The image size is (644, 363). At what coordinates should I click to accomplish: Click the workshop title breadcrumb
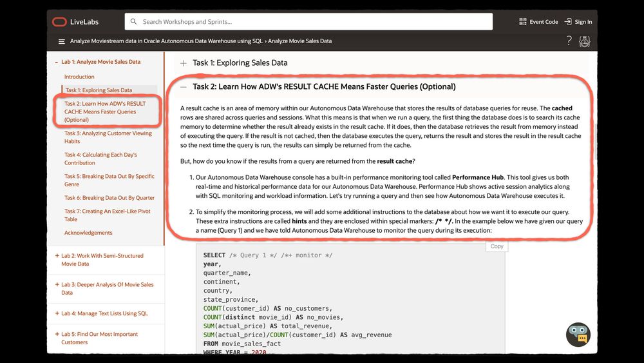pos(166,41)
